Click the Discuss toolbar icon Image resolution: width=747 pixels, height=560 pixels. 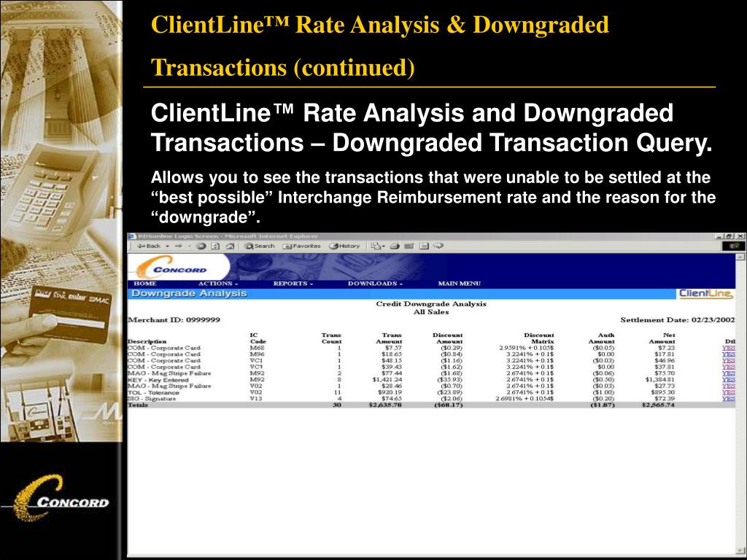pos(424,246)
